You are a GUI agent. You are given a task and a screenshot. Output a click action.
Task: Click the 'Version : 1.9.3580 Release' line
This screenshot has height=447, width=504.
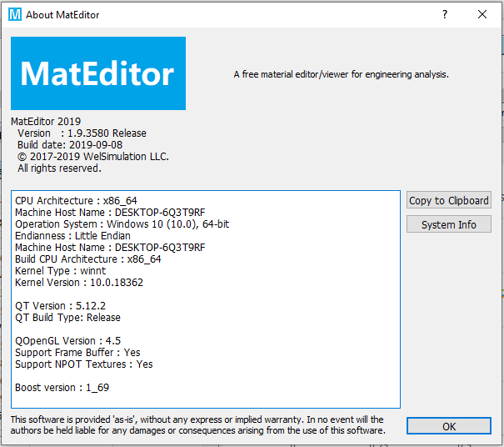[x=82, y=133]
